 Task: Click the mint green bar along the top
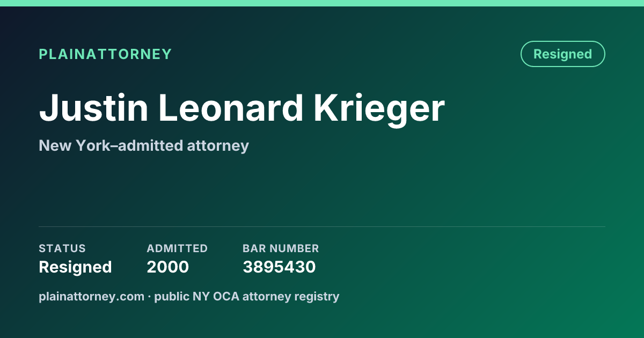(322, 3)
